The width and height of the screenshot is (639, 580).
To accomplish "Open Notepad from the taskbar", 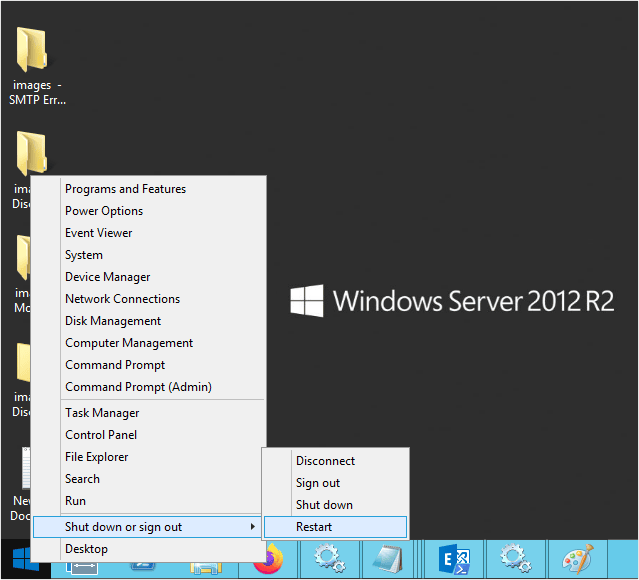I will click(388, 558).
